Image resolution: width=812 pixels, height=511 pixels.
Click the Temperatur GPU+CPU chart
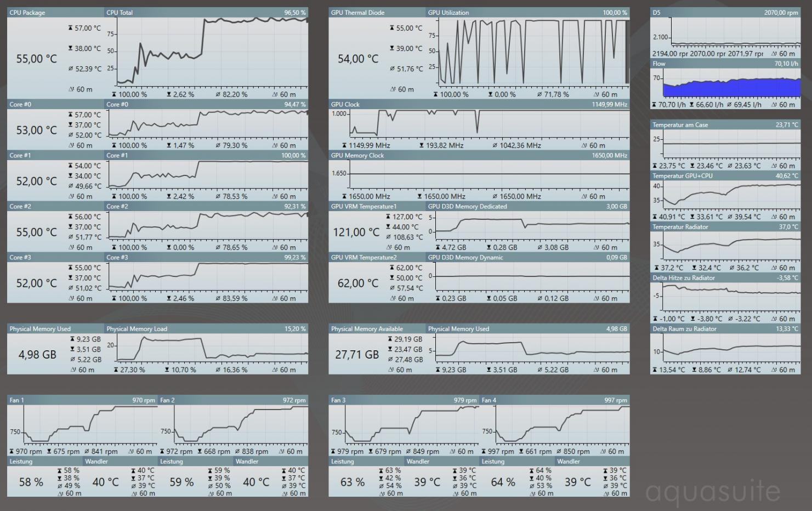click(x=732, y=196)
